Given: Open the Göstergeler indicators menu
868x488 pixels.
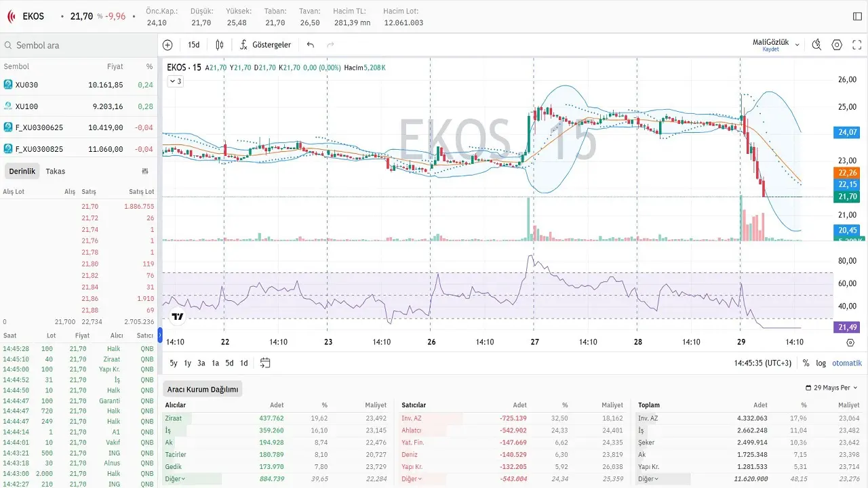Looking at the screenshot, I should coord(265,45).
